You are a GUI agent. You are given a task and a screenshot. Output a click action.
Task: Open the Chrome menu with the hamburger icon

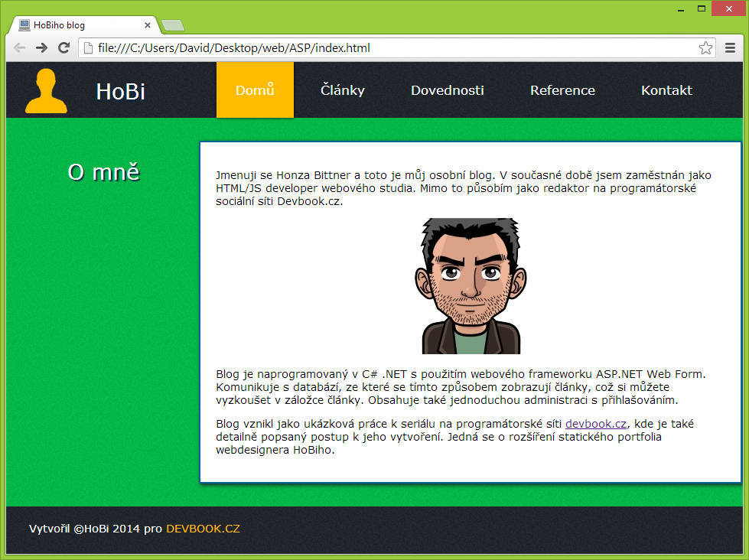click(x=730, y=47)
